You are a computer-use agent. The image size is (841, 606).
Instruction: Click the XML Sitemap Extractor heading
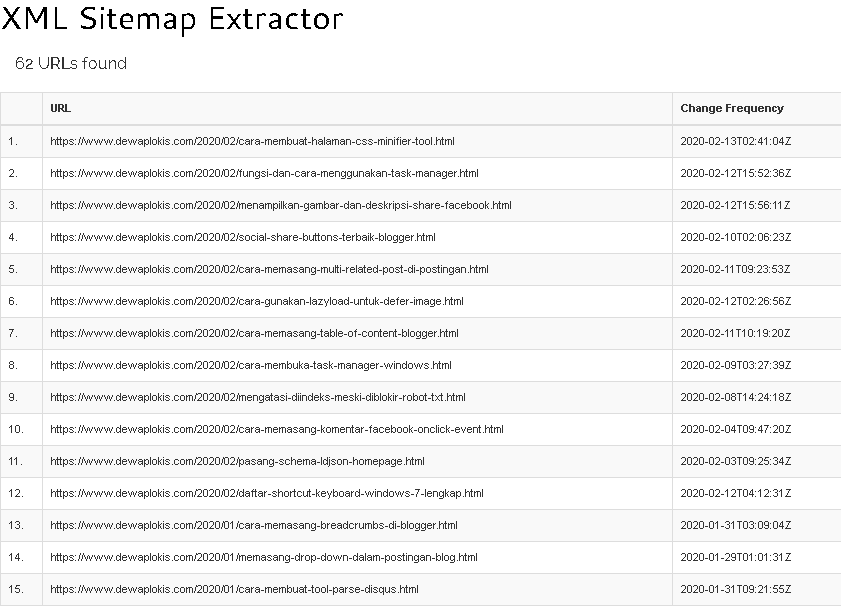pos(172,18)
